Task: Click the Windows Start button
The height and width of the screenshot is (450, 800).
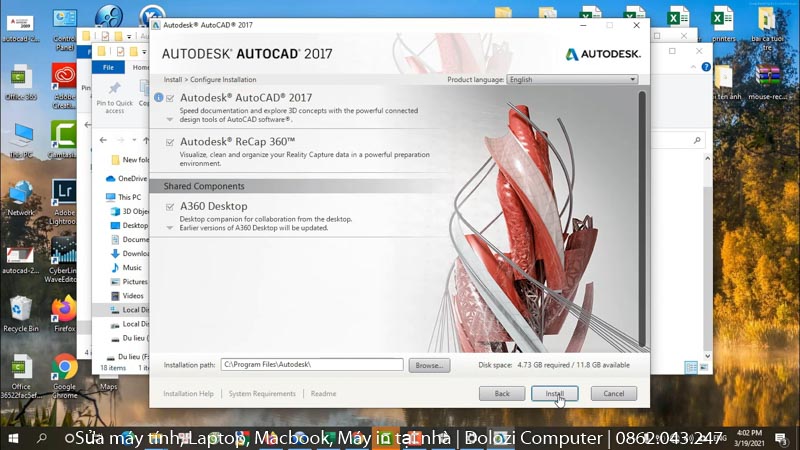Action: (x=14, y=438)
